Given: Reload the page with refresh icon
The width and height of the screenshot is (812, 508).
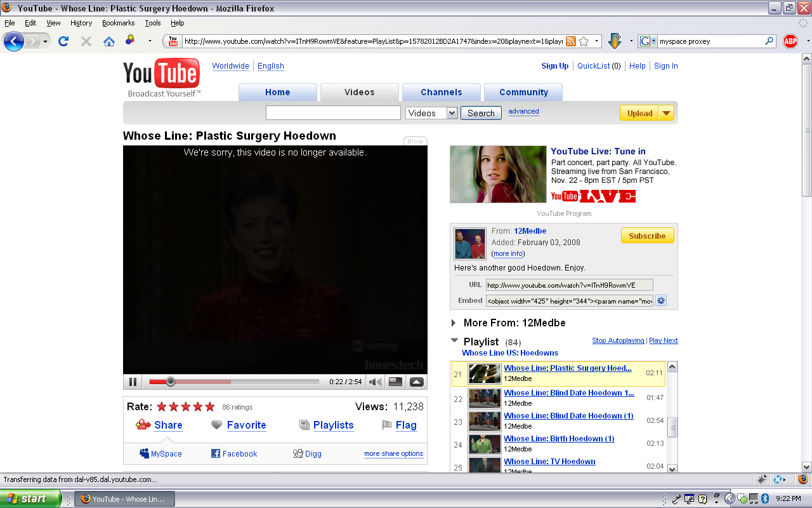Looking at the screenshot, I should click(63, 41).
